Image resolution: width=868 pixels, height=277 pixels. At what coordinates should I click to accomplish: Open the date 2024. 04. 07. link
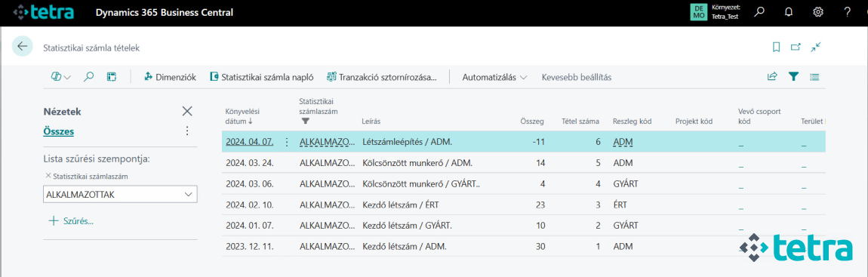(x=250, y=142)
